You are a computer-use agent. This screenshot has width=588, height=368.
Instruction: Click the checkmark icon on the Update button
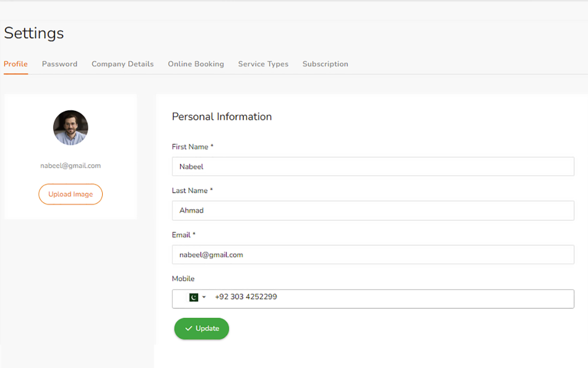189,328
